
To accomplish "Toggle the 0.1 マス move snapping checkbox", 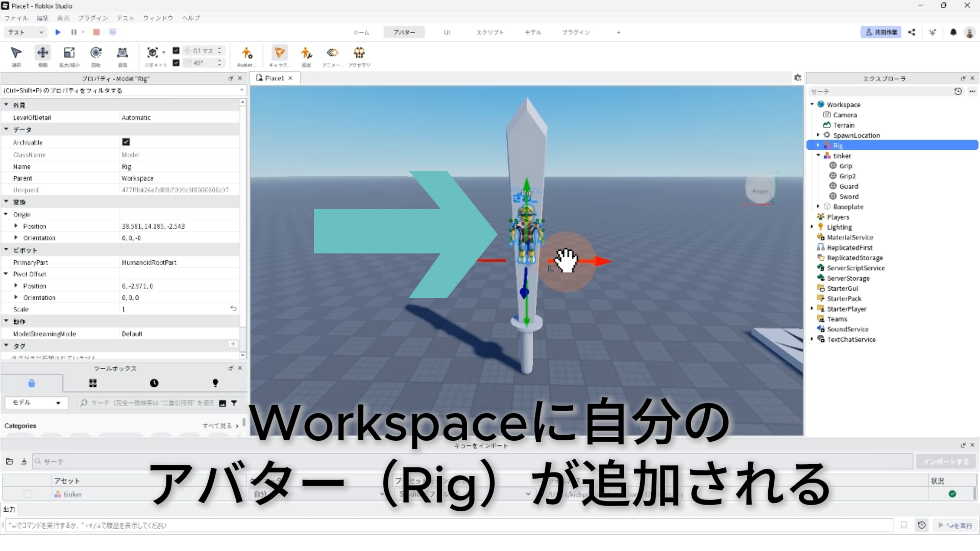I will [x=176, y=51].
